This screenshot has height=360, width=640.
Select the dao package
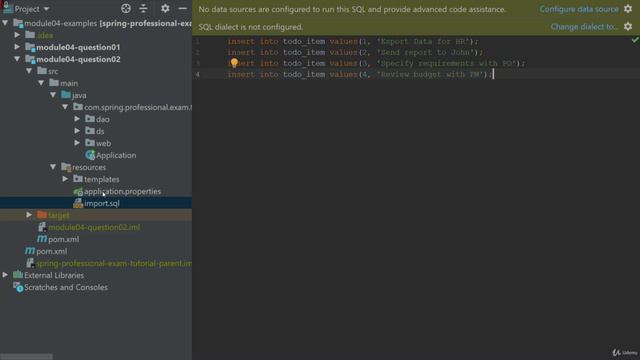coord(102,120)
